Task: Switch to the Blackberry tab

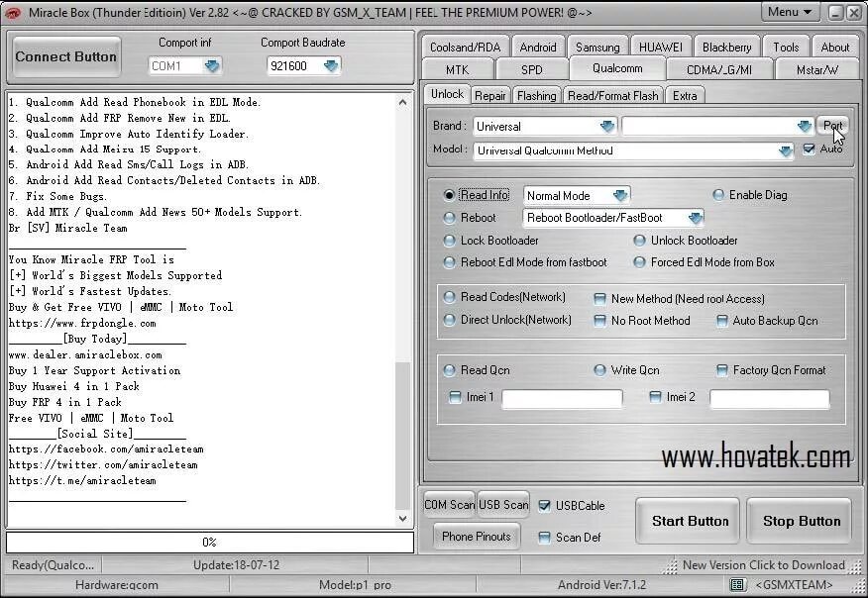Action: [727, 48]
